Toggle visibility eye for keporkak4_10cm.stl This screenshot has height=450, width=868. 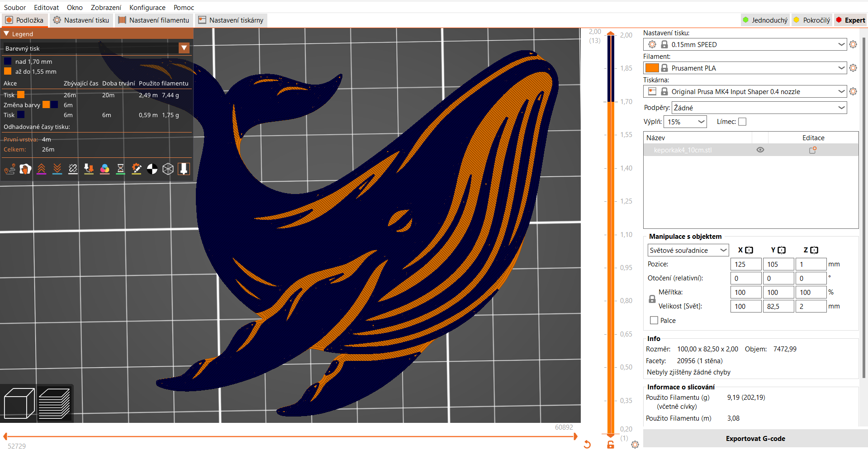click(760, 150)
